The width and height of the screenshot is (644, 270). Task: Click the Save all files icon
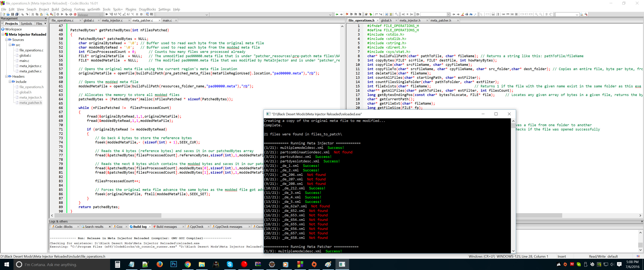(17, 14)
